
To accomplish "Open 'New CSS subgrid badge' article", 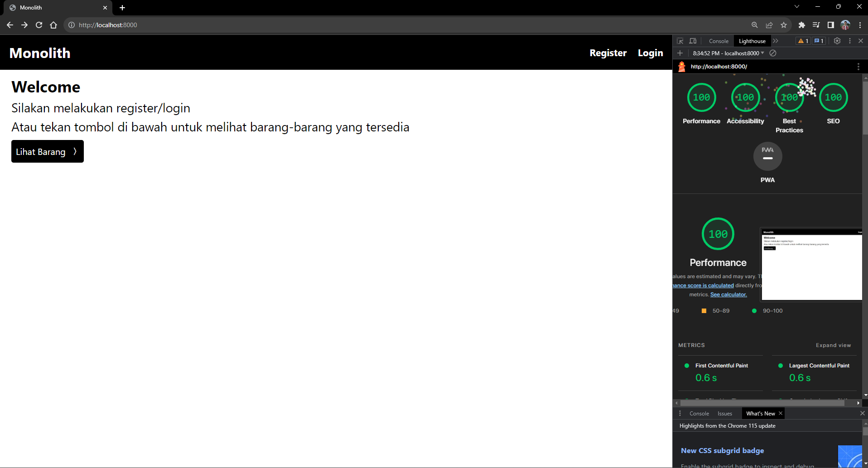I will pyautogui.click(x=722, y=450).
